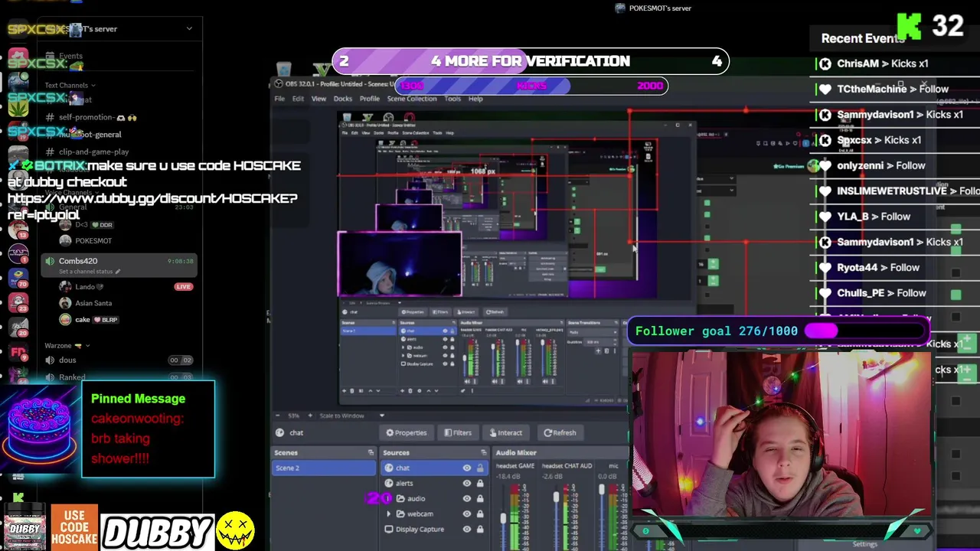Hide the audio group with eye icon
This screenshot has height=551, width=980.
(466, 498)
